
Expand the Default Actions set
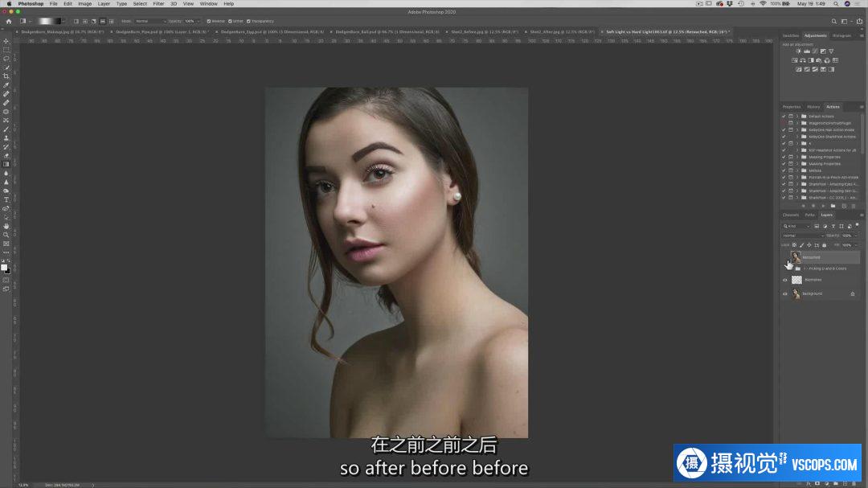(x=797, y=117)
